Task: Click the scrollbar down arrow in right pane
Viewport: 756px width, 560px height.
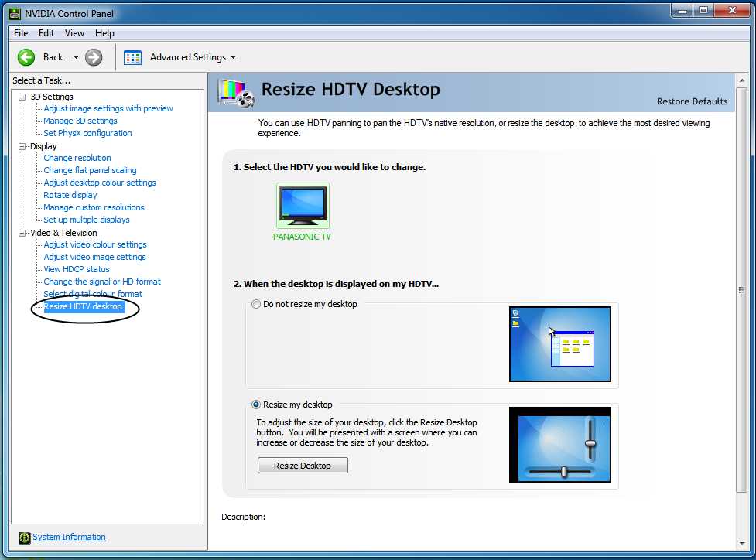Action: point(741,544)
